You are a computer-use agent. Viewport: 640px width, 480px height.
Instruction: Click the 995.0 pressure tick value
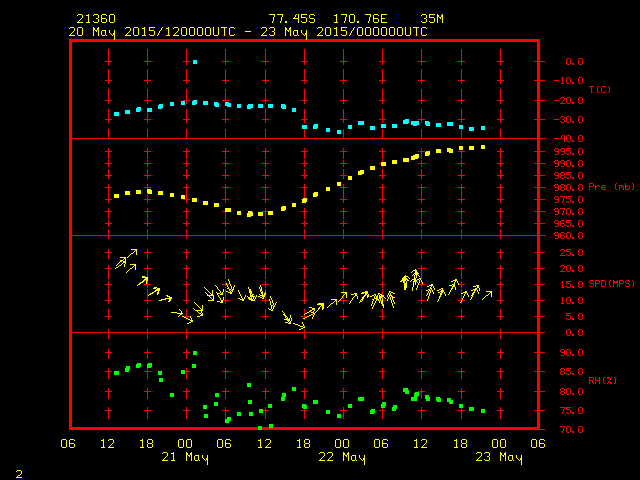click(569, 152)
